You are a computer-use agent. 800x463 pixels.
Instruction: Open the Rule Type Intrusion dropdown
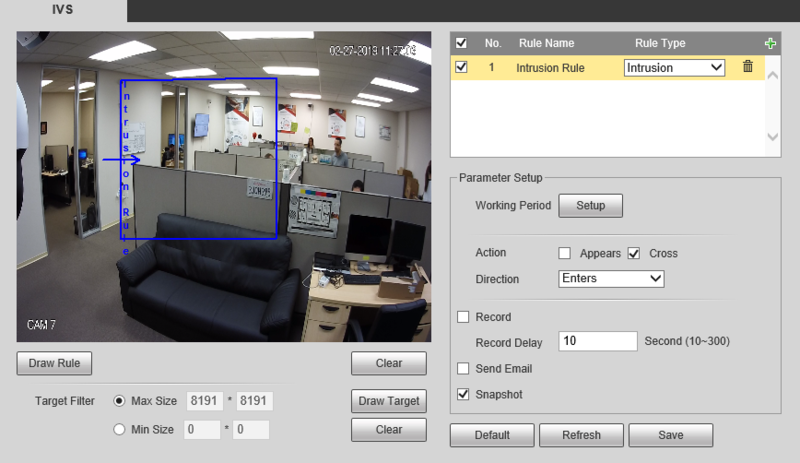tap(674, 67)
